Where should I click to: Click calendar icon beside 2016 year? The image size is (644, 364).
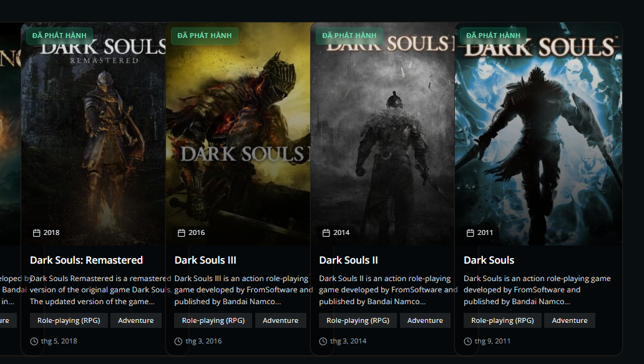point(182,233)
